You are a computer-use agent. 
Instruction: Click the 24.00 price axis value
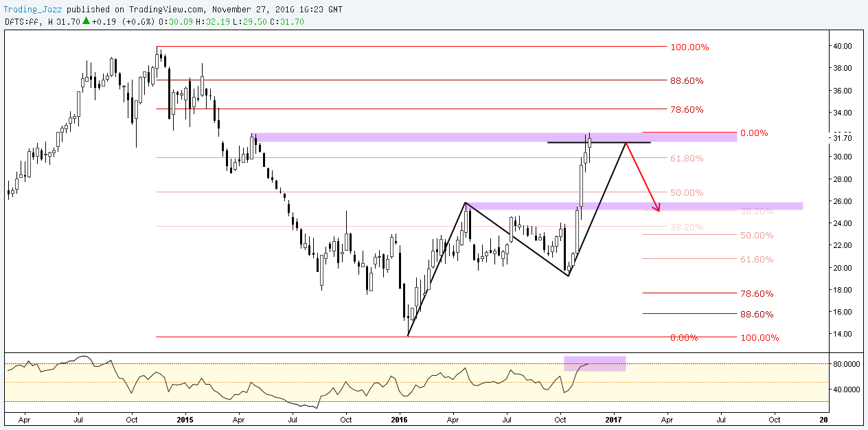(843, 223)
